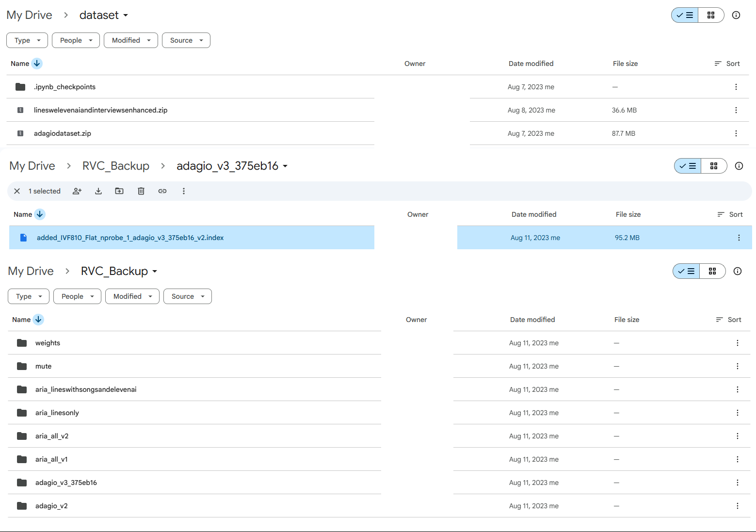Viewport: 756px width, 532px height.
Task: Select the weights folder
Action: point(379,343)
